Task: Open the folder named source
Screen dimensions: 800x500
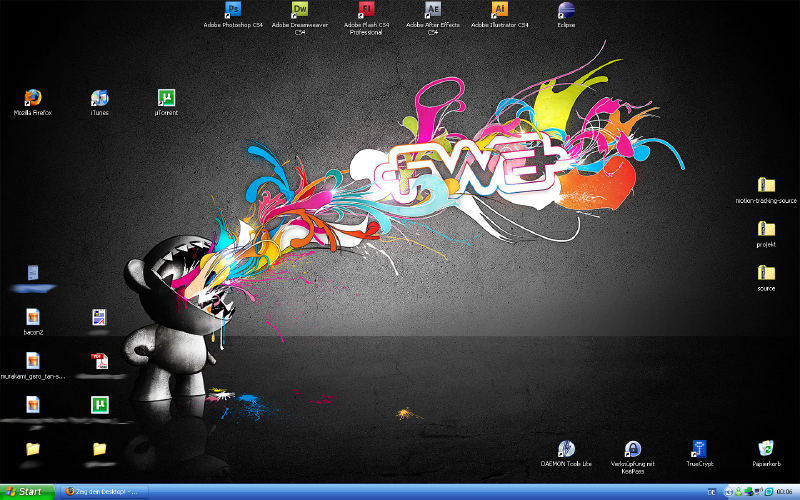Action: tap(766, 278)
